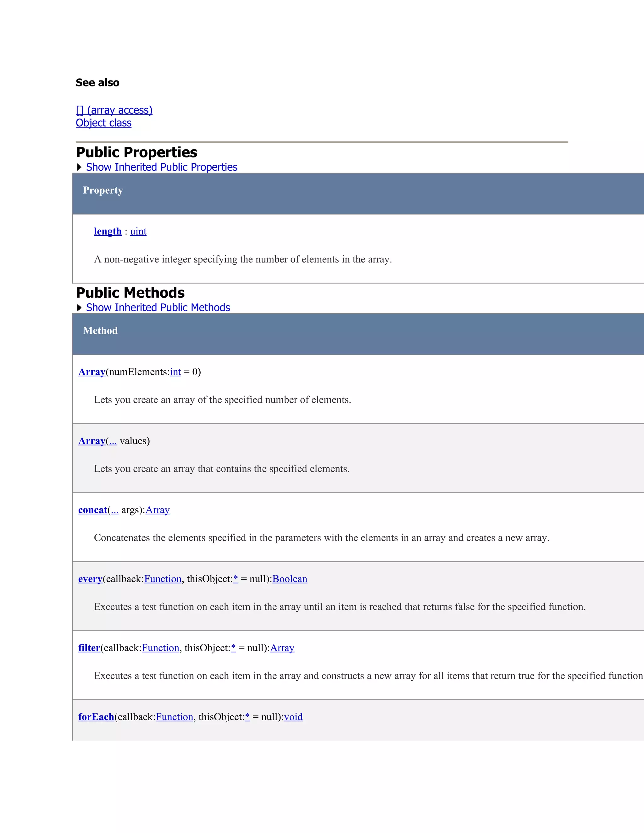
Task: Open the void return type link
Action: (293, 717)
